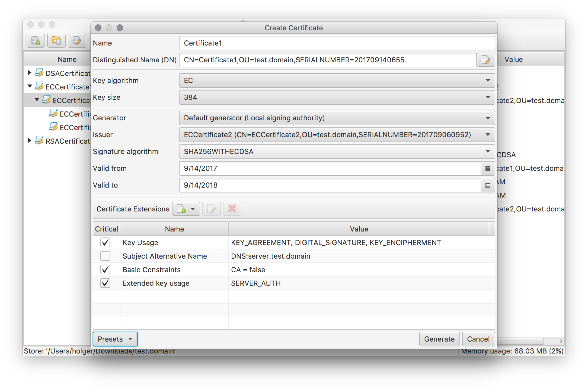The width and height of the screenshot is (588, 392).
Task: Click the certificate Name text field
Action: (337, 43)
